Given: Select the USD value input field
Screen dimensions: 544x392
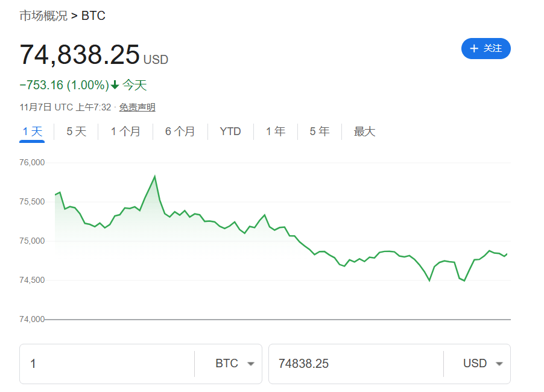Looking at the screenshot, I should click(x=356, y=364).
